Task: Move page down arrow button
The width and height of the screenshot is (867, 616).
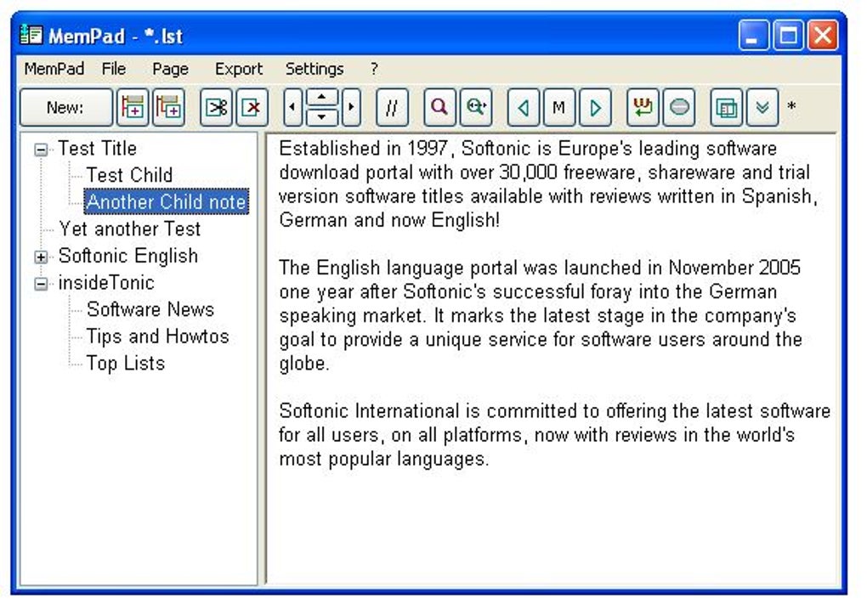Action: 322,116
